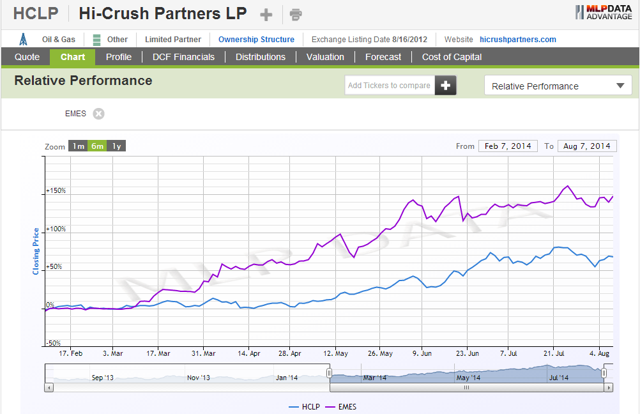Viewport: 640px width, 414px height.
Task: Click the navigator scrollbar thumb
Action: tap(467, 387)
